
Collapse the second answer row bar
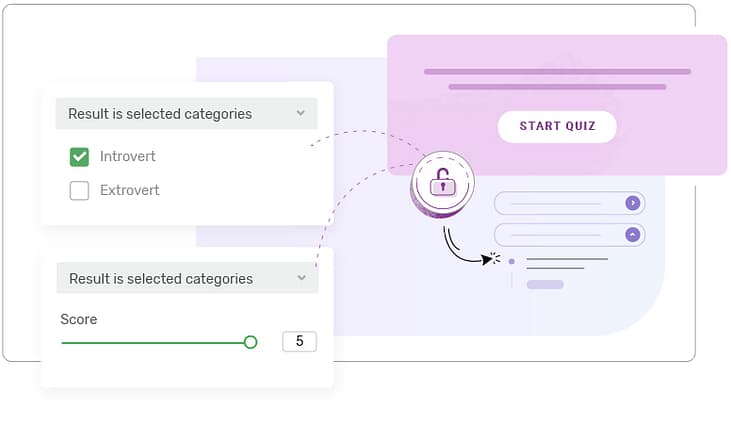tap(565, 235)
